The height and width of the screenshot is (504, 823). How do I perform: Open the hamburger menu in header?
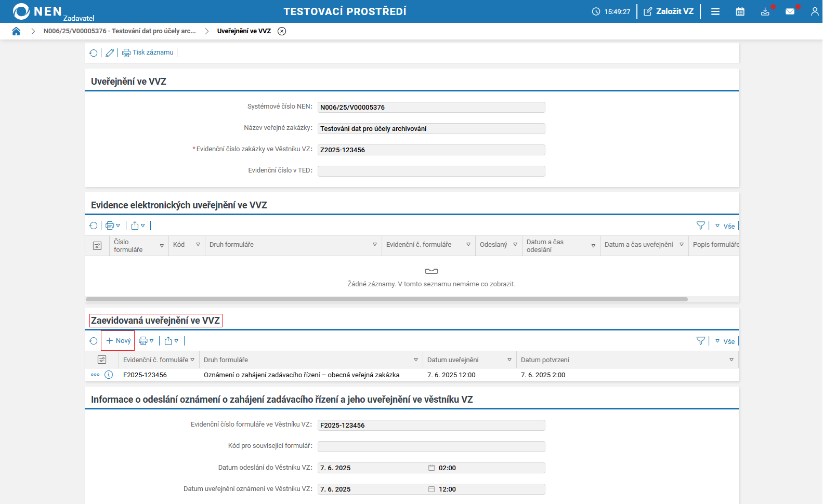point(715,11)
